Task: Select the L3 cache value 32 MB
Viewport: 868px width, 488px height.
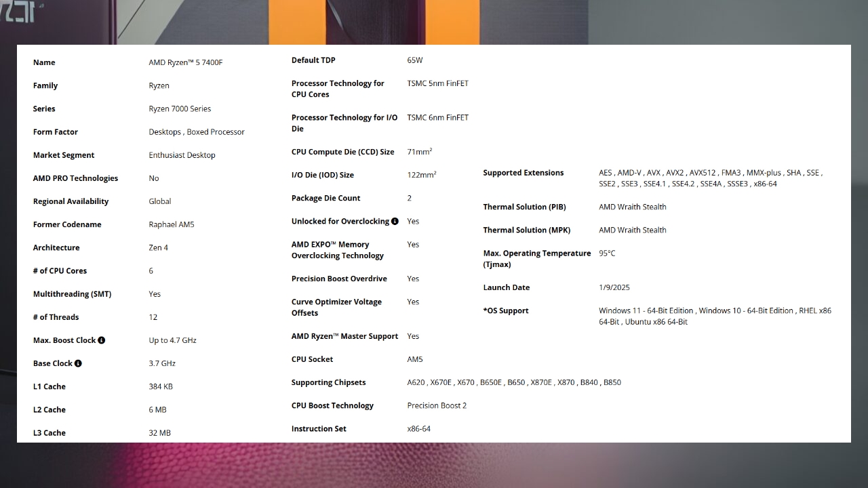Action: click(160, 432)
